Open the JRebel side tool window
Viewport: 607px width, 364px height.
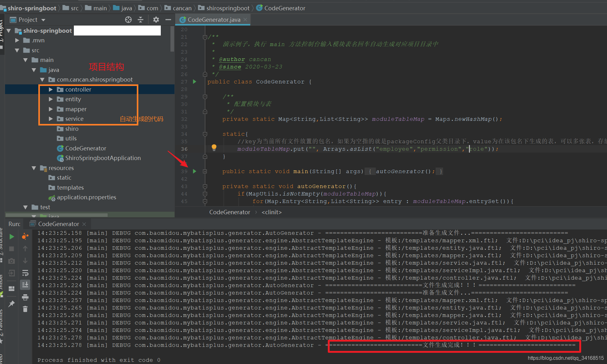[2, 285]
